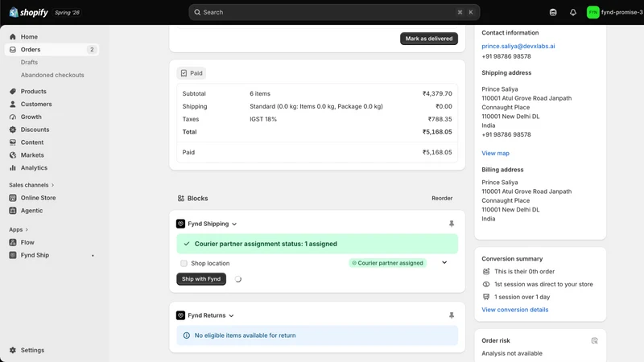Expand the Sales channels section

[x=31, y=185]
